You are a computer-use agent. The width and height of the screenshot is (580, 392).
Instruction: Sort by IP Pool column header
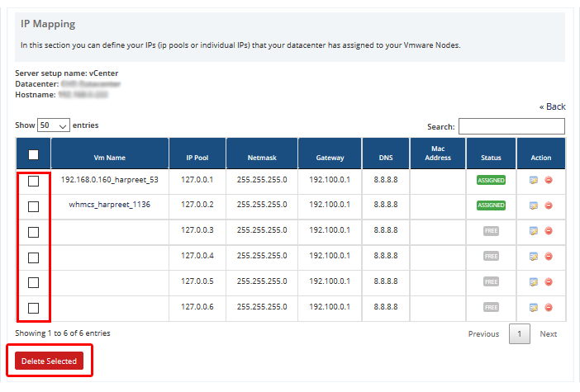[x=197, y=158]
